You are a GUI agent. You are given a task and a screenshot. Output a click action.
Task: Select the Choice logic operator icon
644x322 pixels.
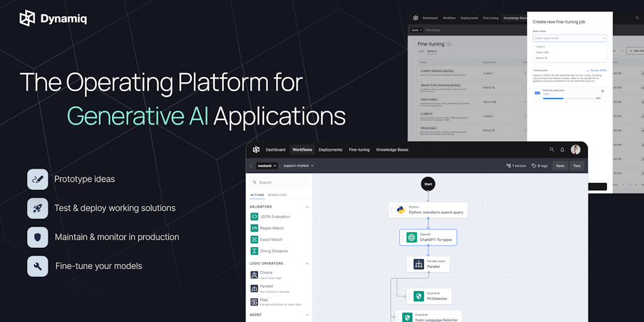pos(254,275)
